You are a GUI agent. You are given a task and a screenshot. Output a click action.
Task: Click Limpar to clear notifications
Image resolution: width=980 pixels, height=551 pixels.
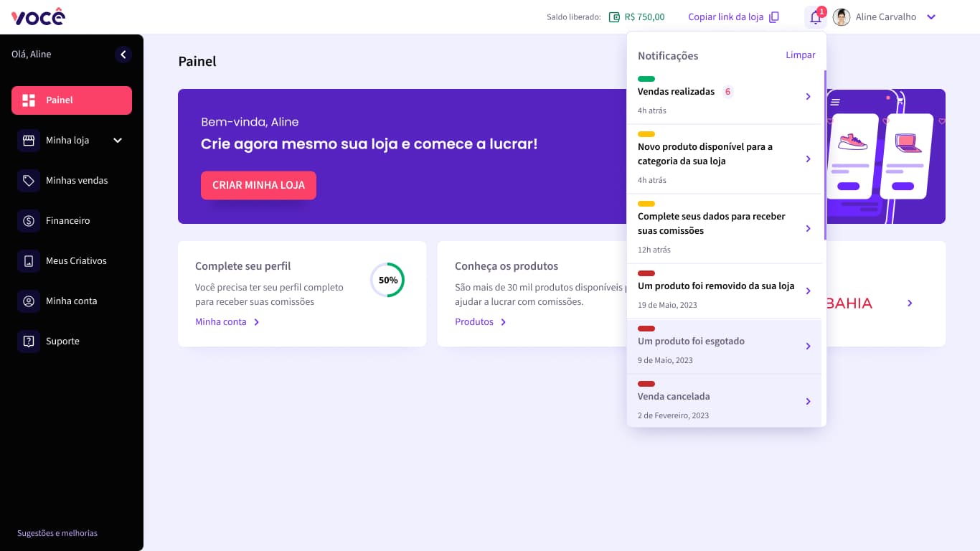[x=800, y=55]
